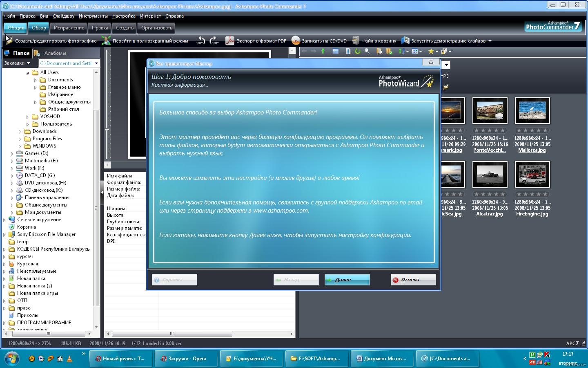The image size is (588, 368).
Task: Expand the WINDOWS folder node
Action: click(20, 146)
